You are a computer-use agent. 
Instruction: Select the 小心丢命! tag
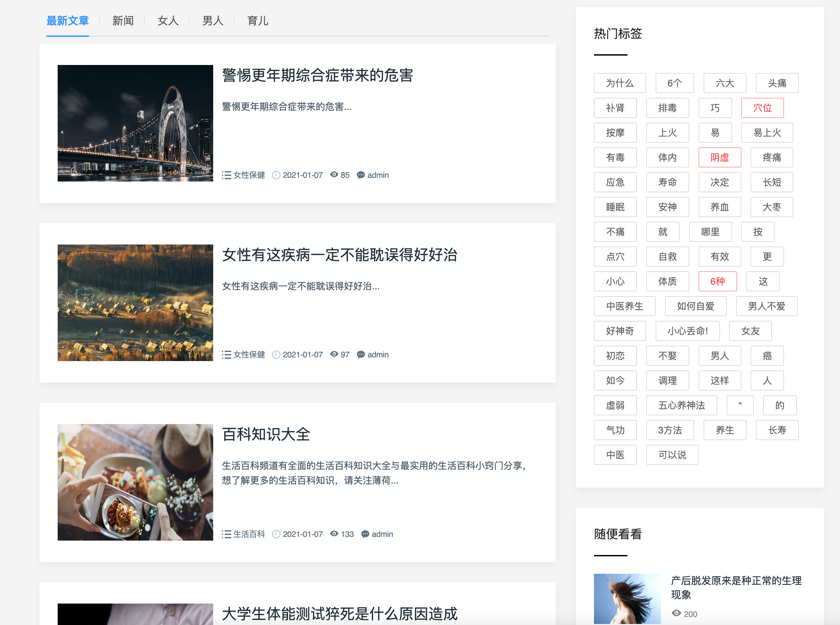click(687, 331)
